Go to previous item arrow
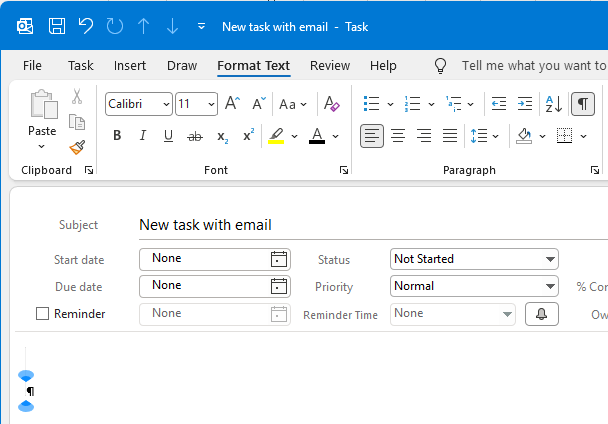This screenshot has height=424, width=608. point(143,26)
